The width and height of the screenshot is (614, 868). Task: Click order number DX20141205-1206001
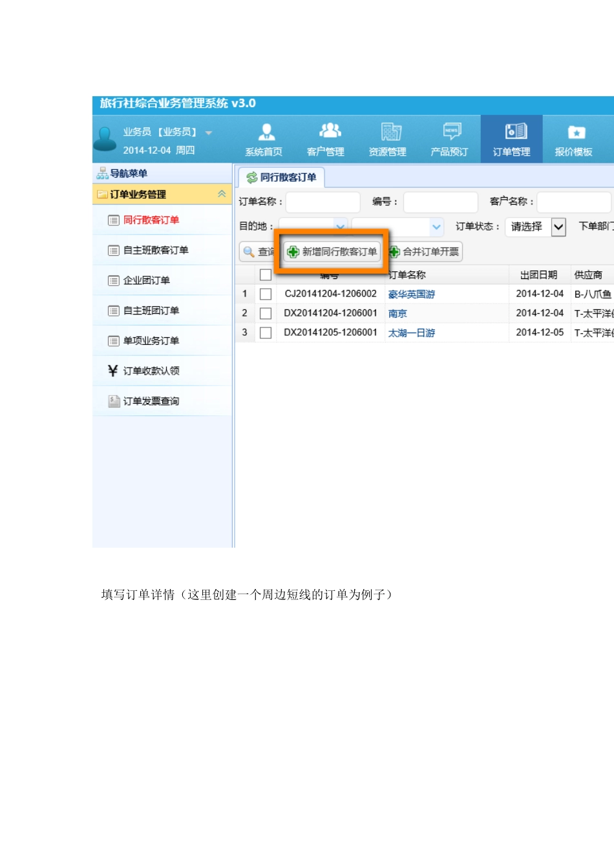331,333
